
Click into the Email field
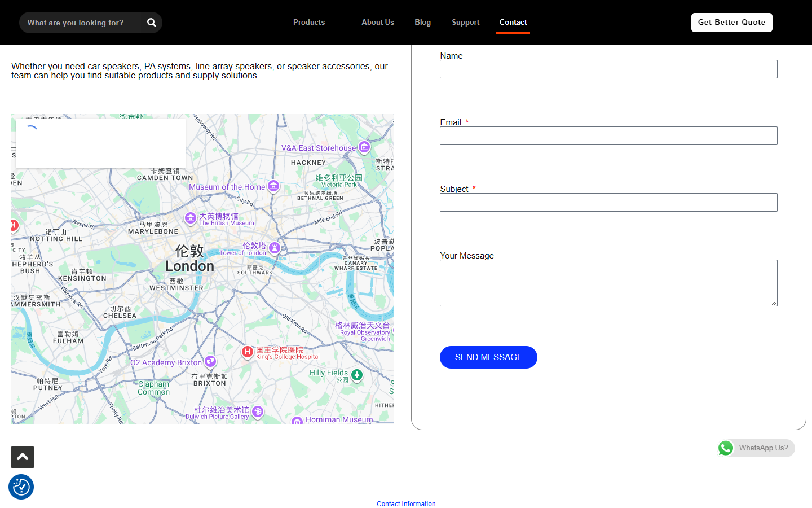point(608,136)
